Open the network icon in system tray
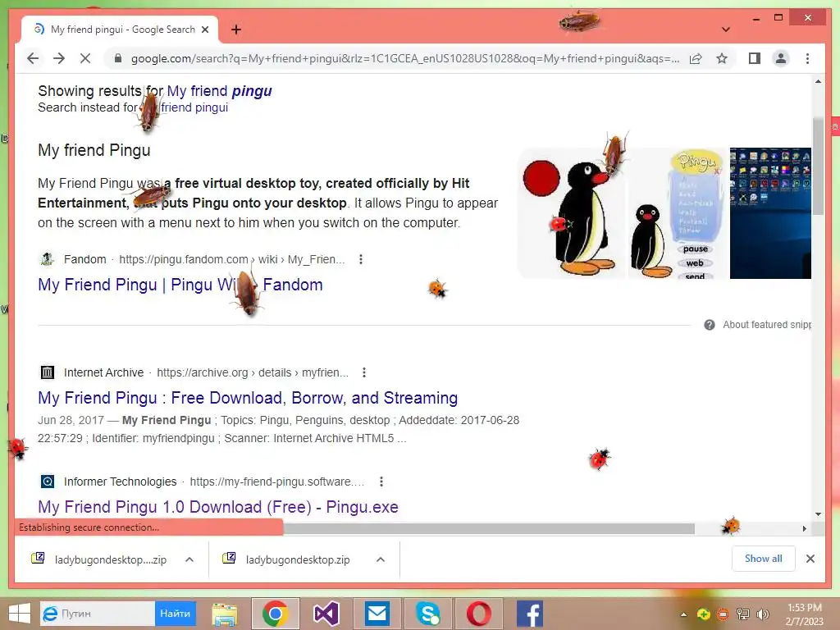840x630 pixels. (743, 614)
